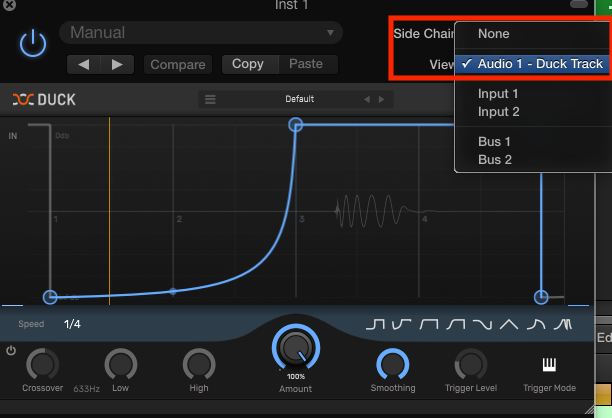Screen dimensions: 612x418
Task: Click the Copy button
Action: coord(250,64)
